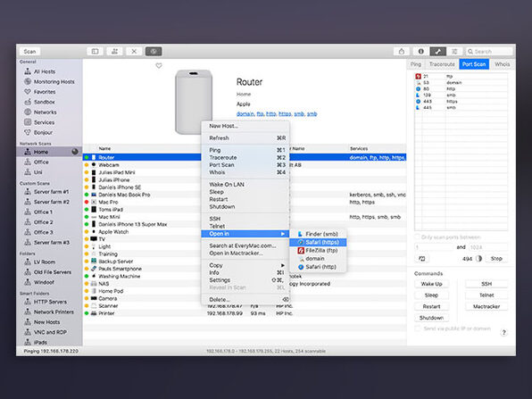Click the favorite heart above router image
This screenshot has width=532, height=399.
(x=159, y=66)
